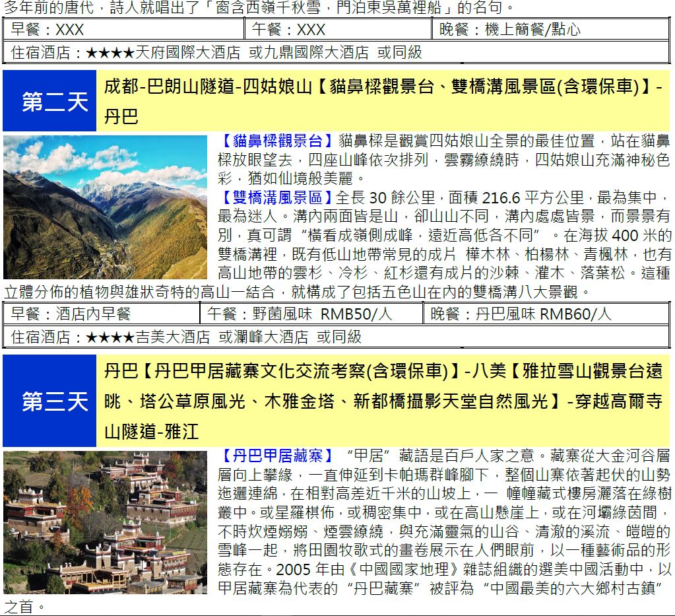The width and height of the screenshot is (675, 616).
Task: Click the 早餐：XXX table cell
Action: pos(124,30)
